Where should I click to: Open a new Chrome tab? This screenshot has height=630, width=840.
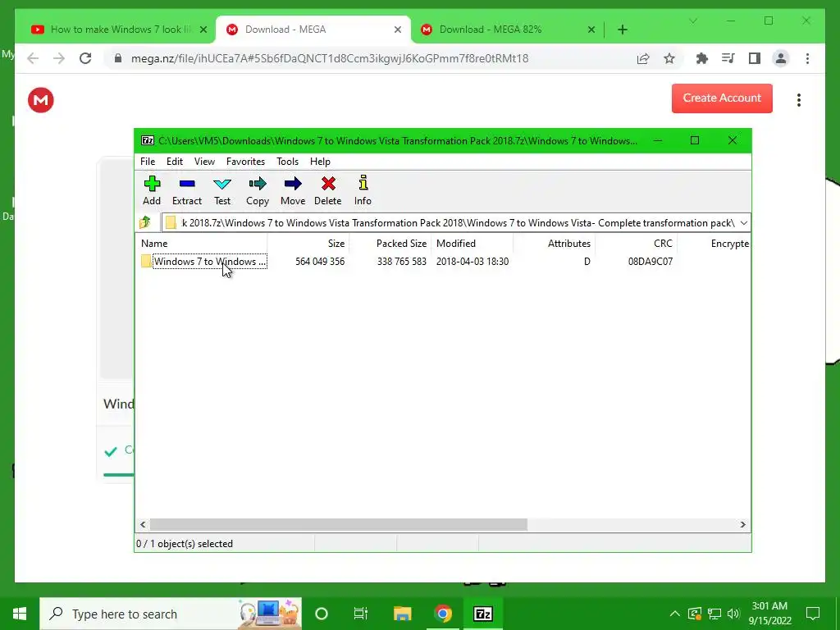coord(622,30)
